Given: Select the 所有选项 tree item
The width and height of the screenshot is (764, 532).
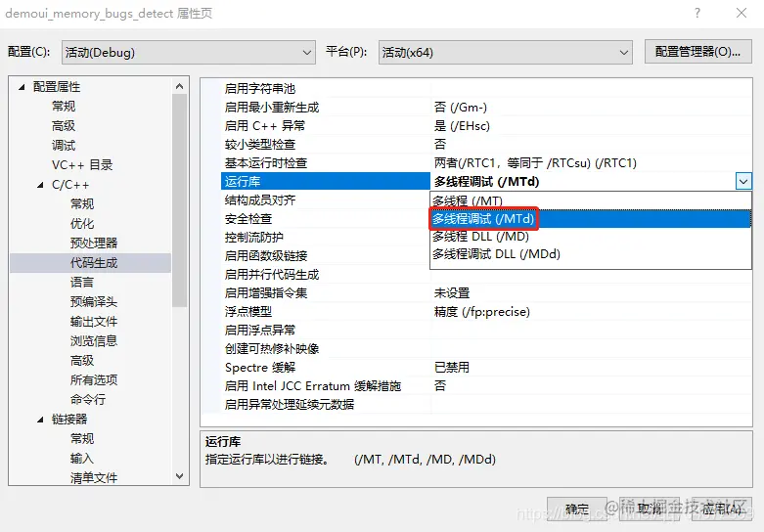Looking at the screenshot, I should [x=94, y=380].
